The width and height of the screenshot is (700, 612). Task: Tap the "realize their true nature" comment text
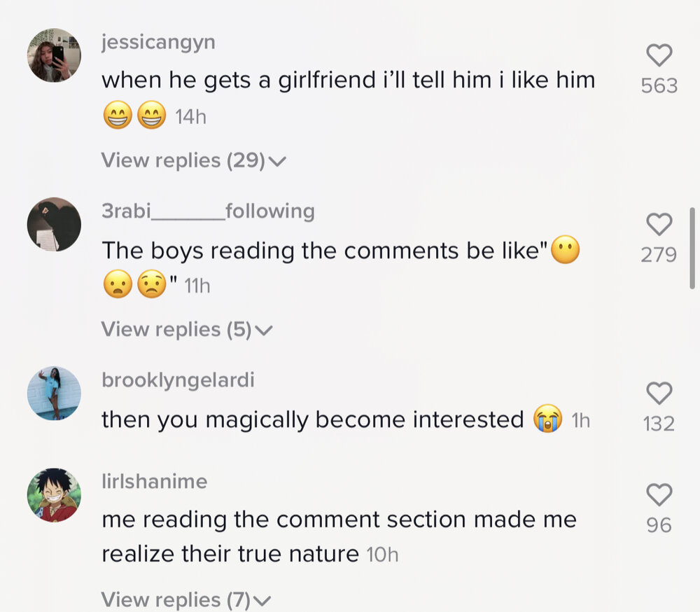point(230,554)
